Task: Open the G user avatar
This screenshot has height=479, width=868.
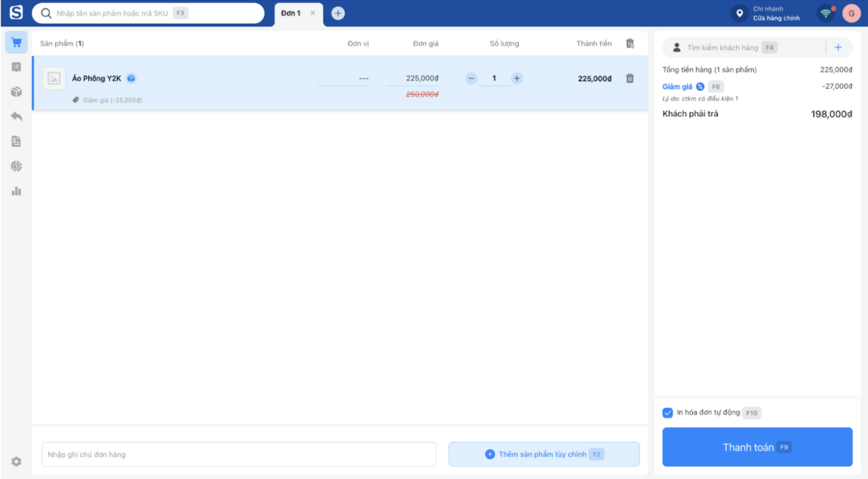Action: (x=851, y=13)
